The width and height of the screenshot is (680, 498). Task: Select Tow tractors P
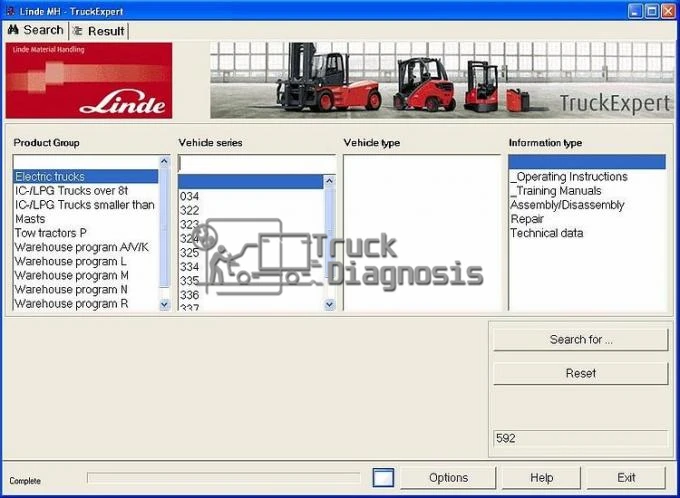click(86, 233)
